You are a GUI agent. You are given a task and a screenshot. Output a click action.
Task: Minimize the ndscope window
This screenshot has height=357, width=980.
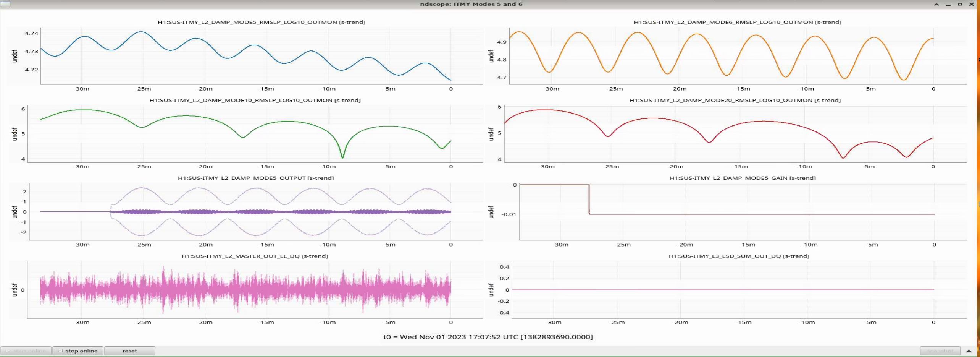(x=948, y=4)
